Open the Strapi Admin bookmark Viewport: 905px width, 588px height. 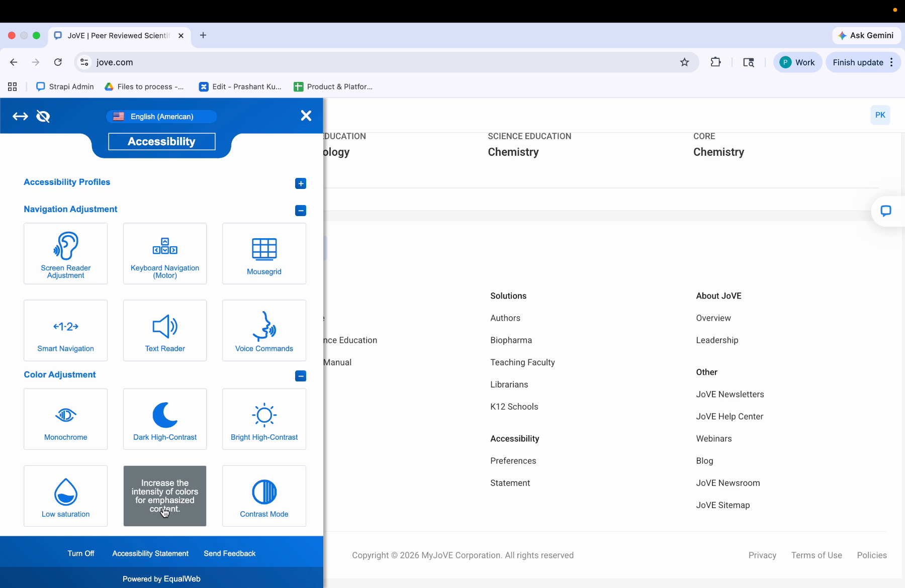click(65, 87)
